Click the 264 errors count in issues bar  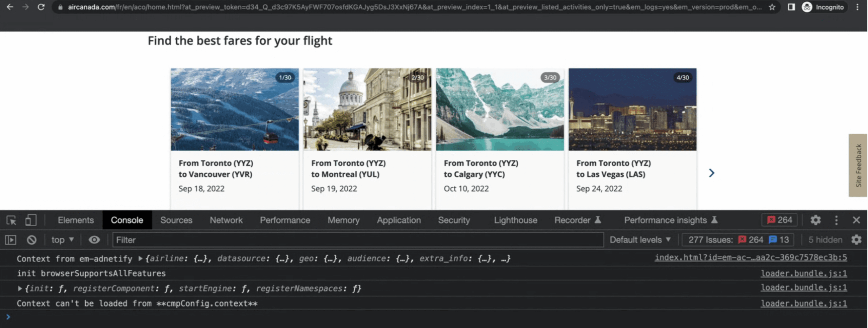click(x=750, y=240)
